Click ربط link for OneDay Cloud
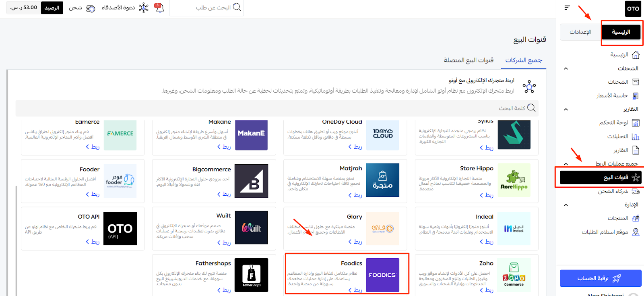This screenshot has height=296, width=644. click(355, 147)
